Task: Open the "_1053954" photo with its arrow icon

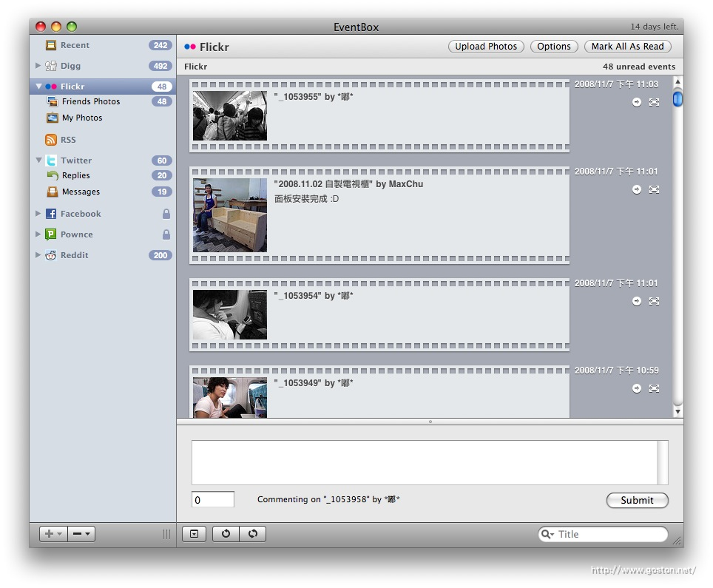Action: point(637,301)
